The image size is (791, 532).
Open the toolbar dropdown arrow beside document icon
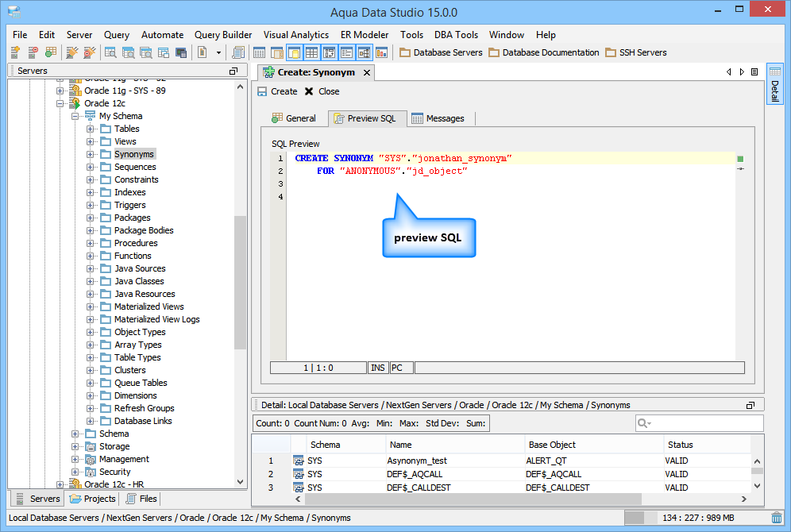[x=218, y=52]
